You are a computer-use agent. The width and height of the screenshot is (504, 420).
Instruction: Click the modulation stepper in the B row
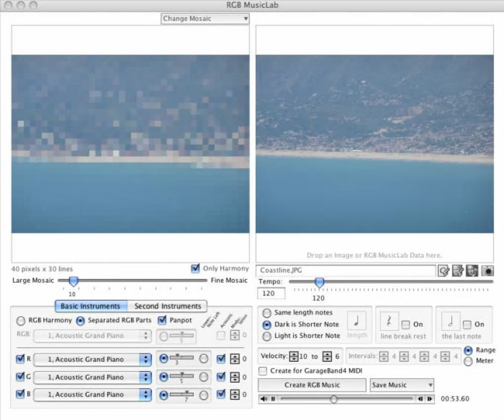pyautogui.click(x=235, y=395)
